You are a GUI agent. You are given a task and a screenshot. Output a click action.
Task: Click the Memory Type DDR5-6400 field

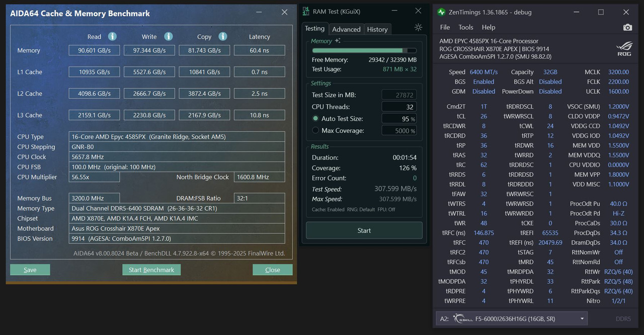pyautogui.click(x=177, y=208)
